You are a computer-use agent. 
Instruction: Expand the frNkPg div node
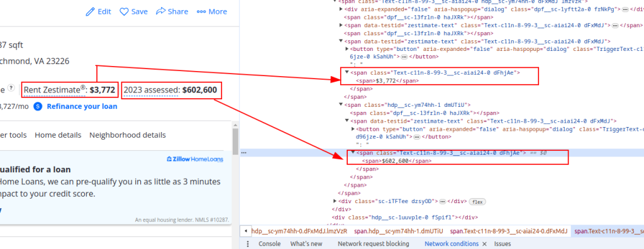(x=341, y=9)
